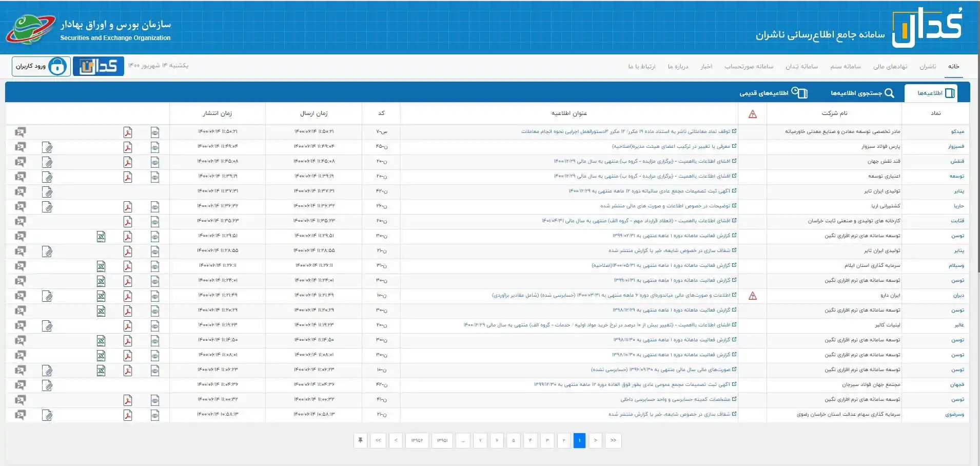Open ارتباط با ما contact menu item
The image size is (980, 466).
point(641,66)
